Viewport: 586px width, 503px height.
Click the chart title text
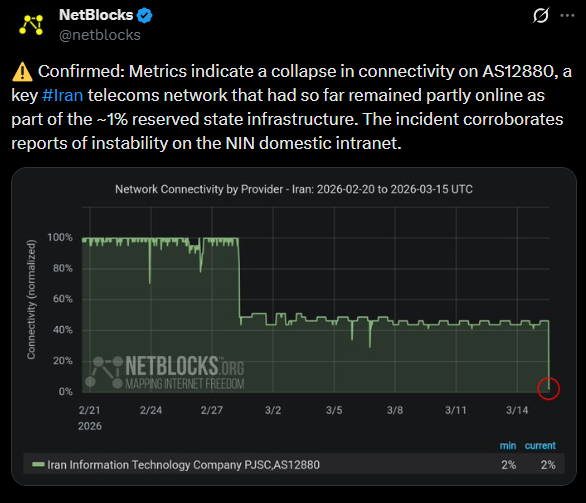tap(294, 189)
